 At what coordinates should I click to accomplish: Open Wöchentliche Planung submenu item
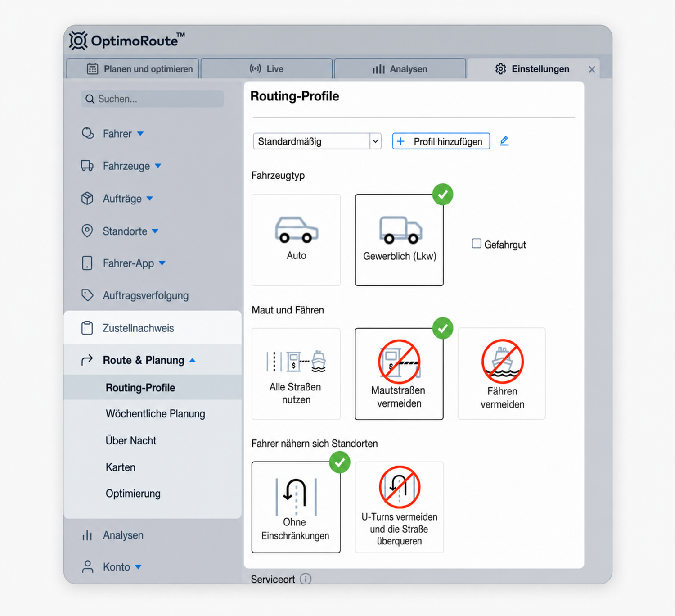point(155,414)
